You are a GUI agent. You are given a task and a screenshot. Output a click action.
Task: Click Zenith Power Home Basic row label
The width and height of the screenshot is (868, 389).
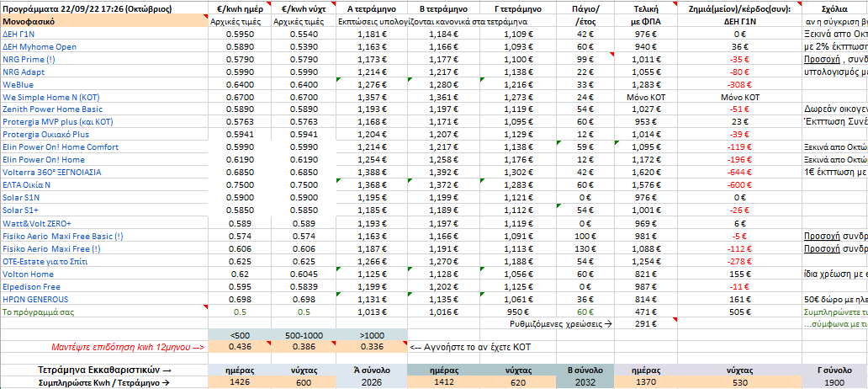[x=104, y=109]
